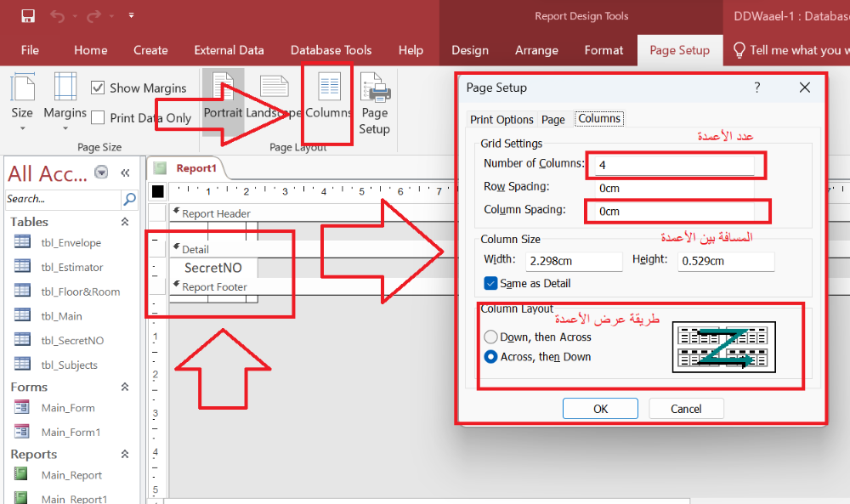
Task: Click the Page Setup ribbon tab
Action: [680, 50]
